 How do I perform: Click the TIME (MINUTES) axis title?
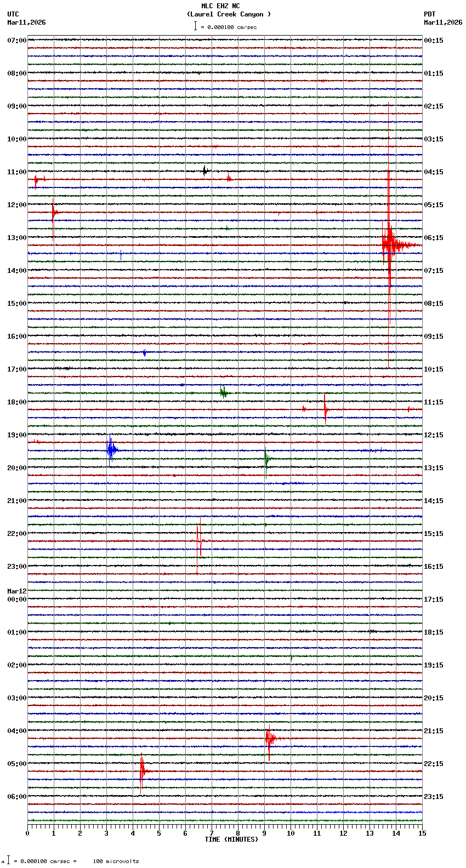(231, 840)
